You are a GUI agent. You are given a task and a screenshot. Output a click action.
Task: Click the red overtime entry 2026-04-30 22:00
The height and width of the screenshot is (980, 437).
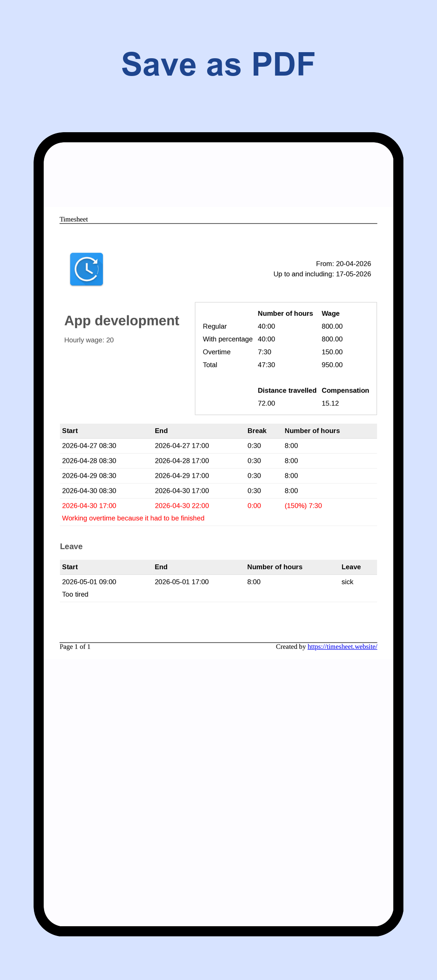(x=182, y=506)
